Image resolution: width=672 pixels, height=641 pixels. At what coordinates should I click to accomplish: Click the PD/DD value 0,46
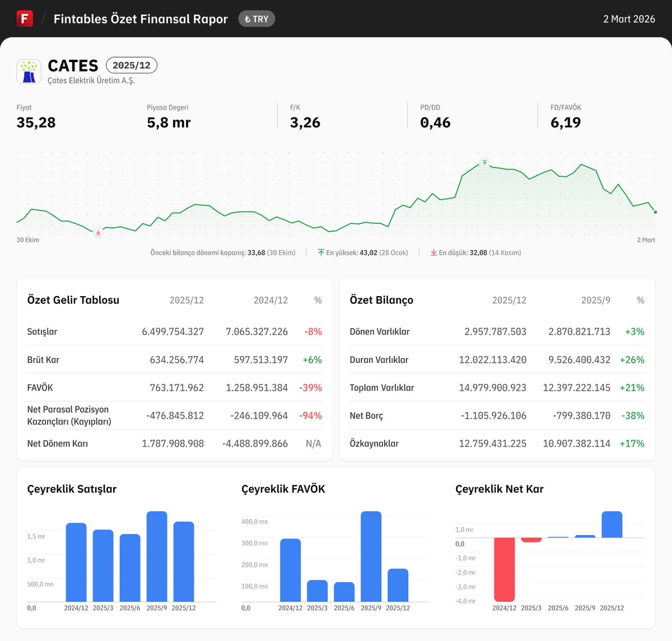436,123
